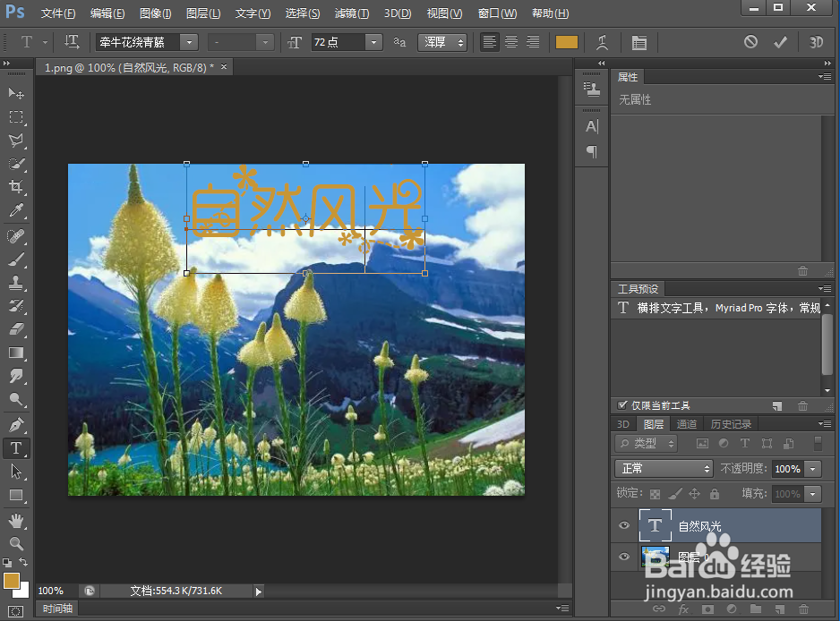Screen dimensions: 840x621
Task: Swap foreground and background colors
Action: (x=23, y=562)
